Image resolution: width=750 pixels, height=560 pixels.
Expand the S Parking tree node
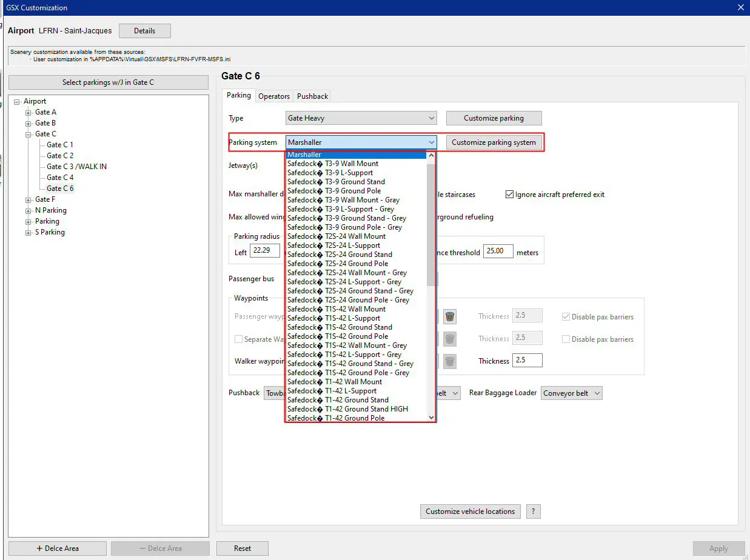tap(28, 232)
